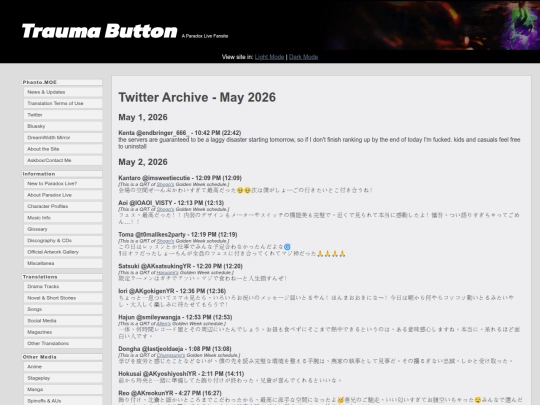The width and height of the screenshot is (540, 405).
Task: Click the Trauma Button site title
Action: click(x=100, y=31)
